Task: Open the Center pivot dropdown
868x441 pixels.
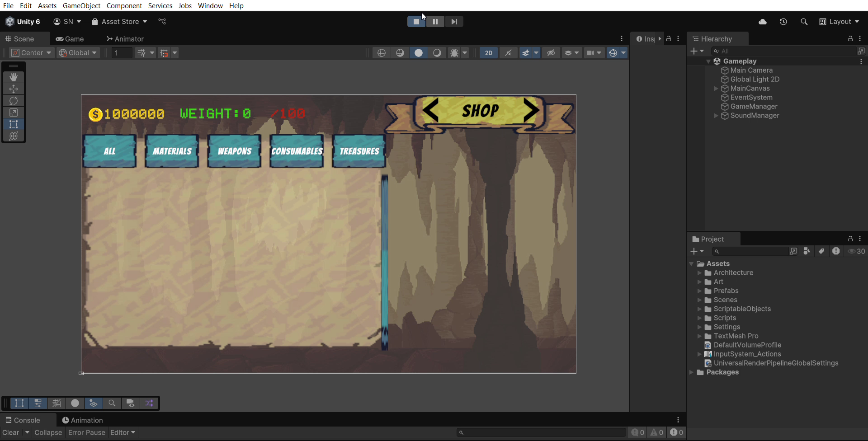Action: (32, 53)
